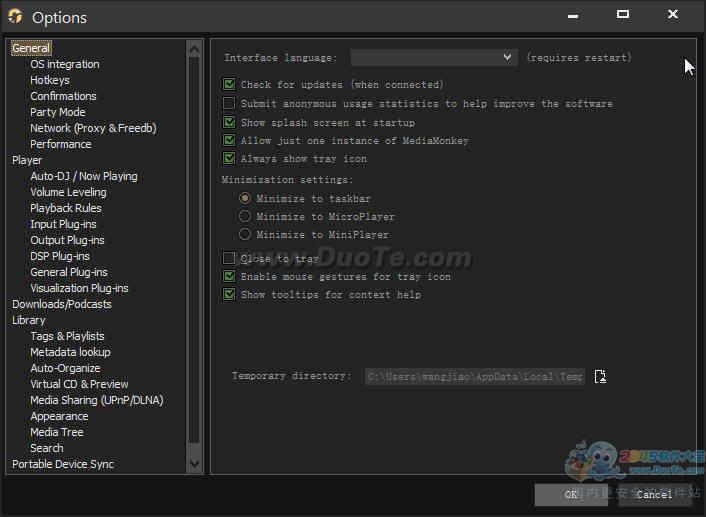Click the tree scrollbar up arrow
706x517 pixels.
click(195, 49)
